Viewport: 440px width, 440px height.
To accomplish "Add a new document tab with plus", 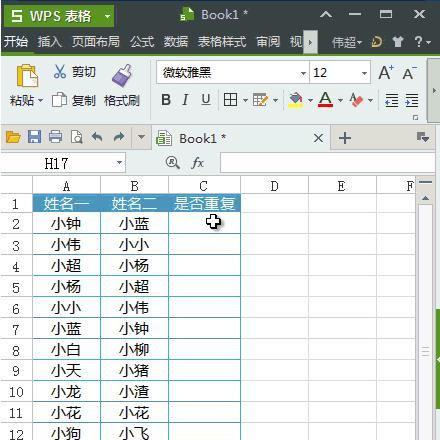I will (x=345, y=138).
